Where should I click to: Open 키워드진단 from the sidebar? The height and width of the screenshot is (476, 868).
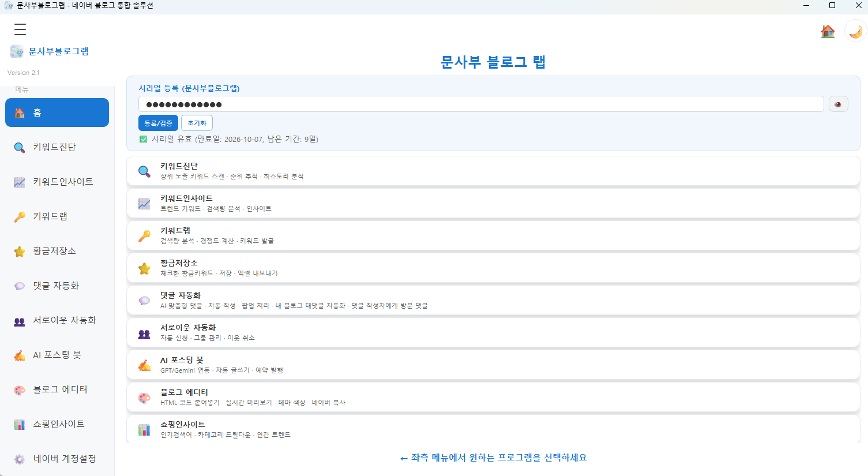tap(57, 147)
